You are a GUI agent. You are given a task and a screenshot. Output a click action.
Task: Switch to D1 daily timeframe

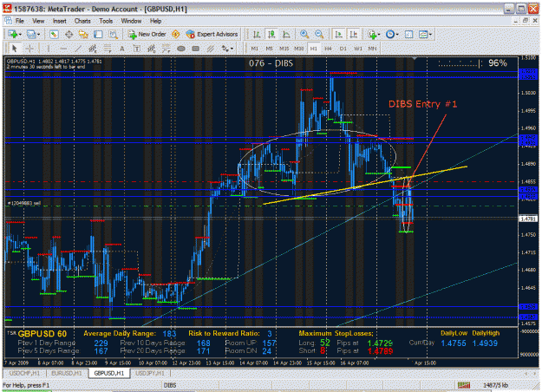coord(343,49)
